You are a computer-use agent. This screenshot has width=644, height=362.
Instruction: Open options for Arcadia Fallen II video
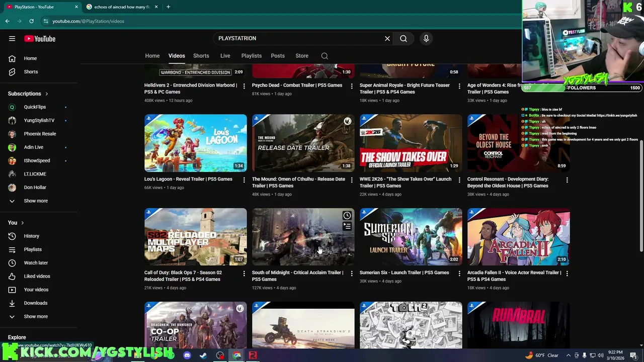click(x=567, y=274)
